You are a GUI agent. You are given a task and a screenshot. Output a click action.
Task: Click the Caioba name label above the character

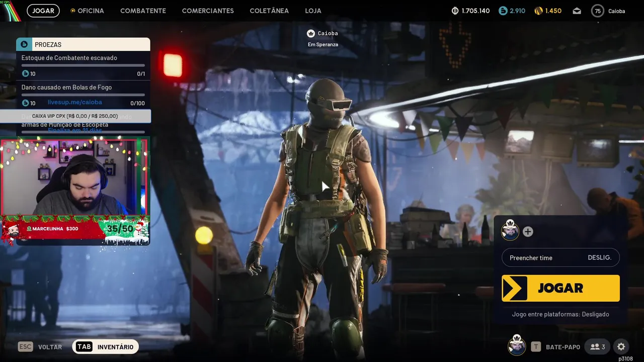pyautogui.click(x=328, y=33)
